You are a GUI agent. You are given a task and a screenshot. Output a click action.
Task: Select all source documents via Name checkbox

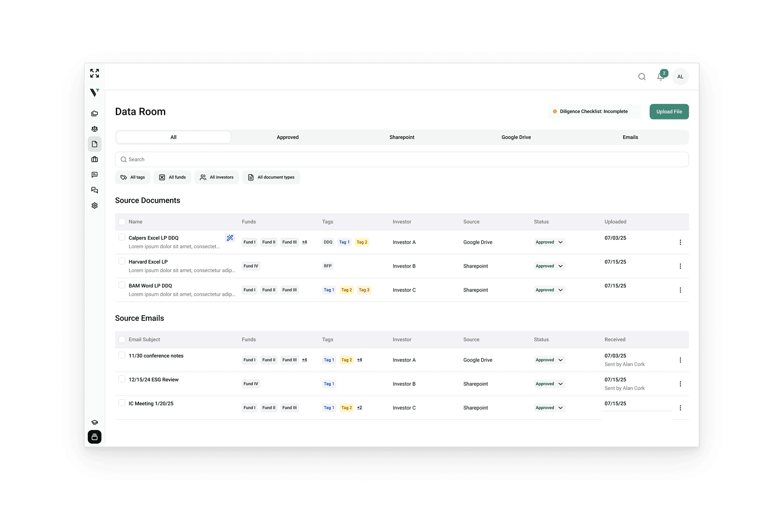(122, 222)
